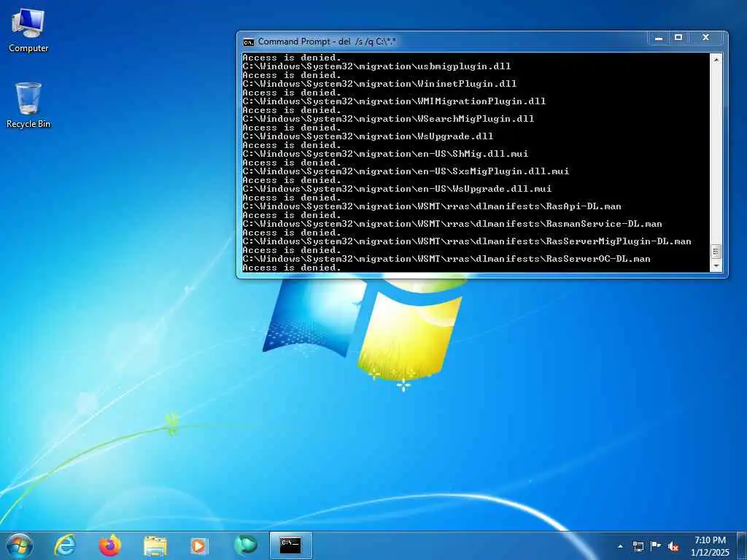Open the network status tray icon
Viewport: 747px width, 560px height.
[638, 546]
